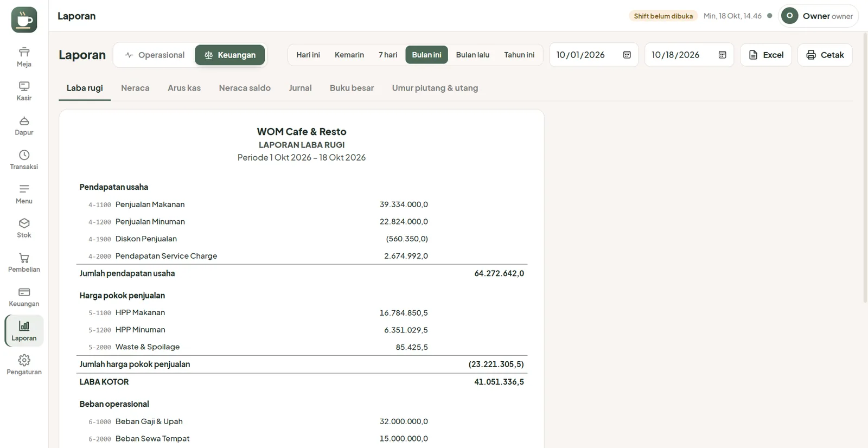
Task: Click the start date field 10/01/2026
Action: click(x=594, y=55)
